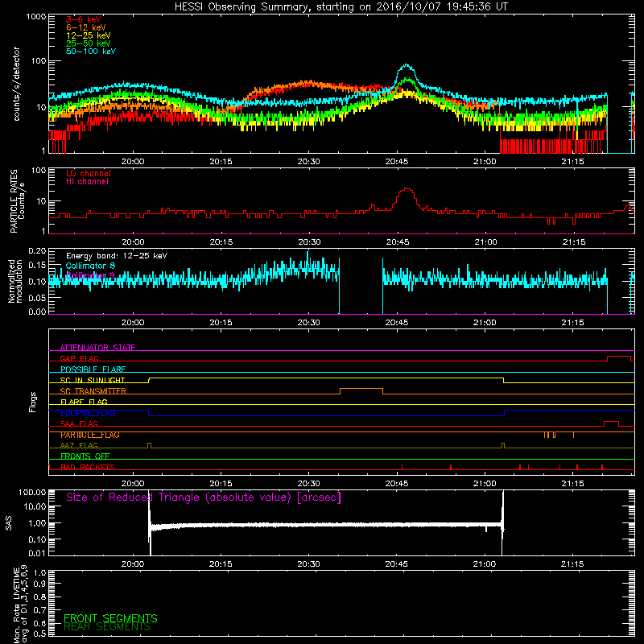Screen dimensions: 644x644
Task: Select the Collimator 8 legend label
Action: click(x=90, y=266)
